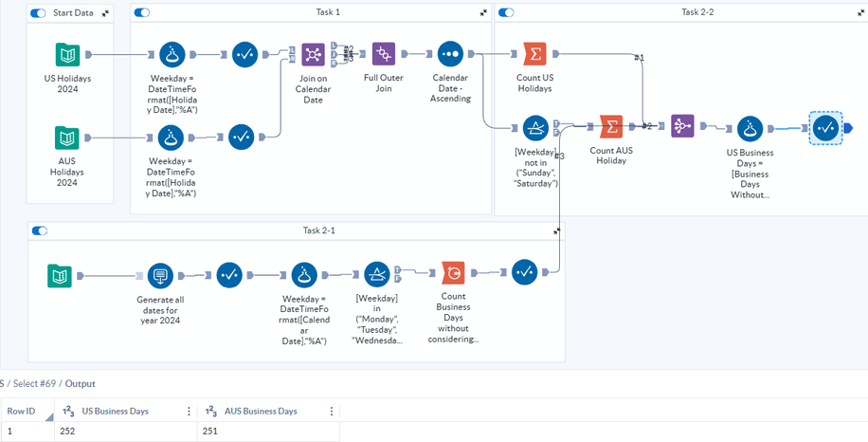Select the Count US Holidays summarize tool
Image resolution: width=868 pixels, height=442 pixels.
[x=534, y=54]
